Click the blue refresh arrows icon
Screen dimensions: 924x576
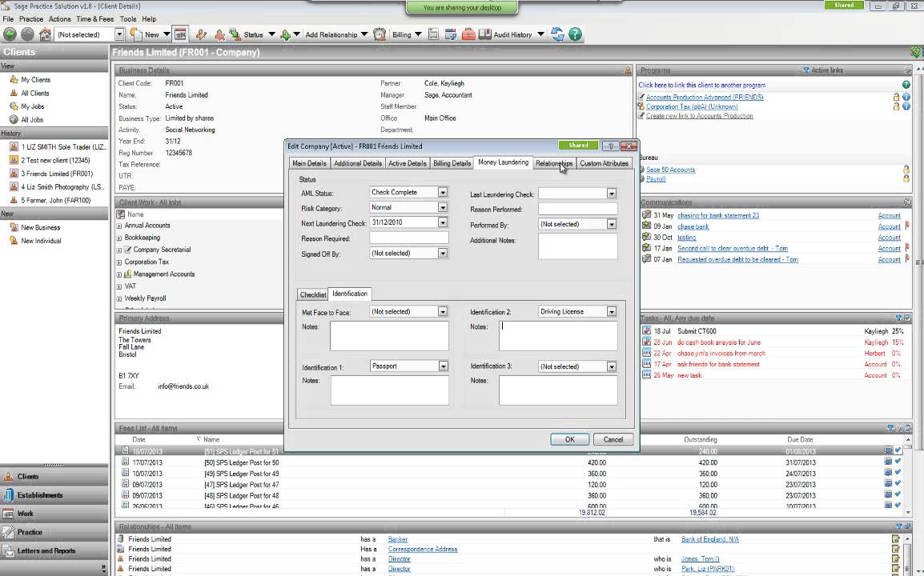[x=557, y=34]
